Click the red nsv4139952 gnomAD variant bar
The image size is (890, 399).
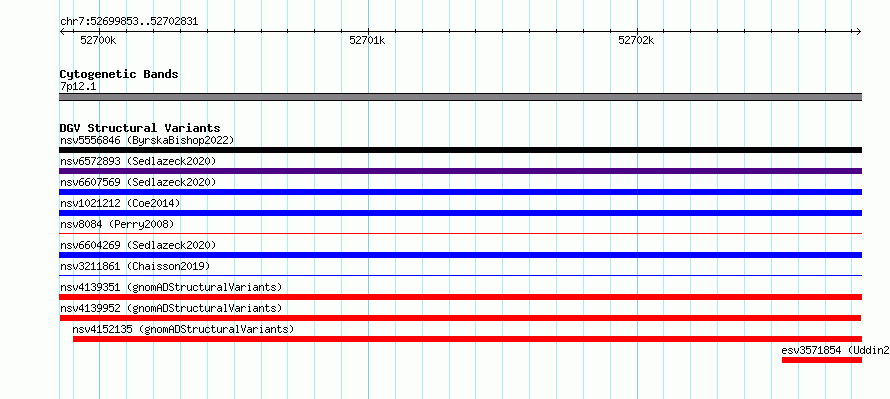point(460,318)
